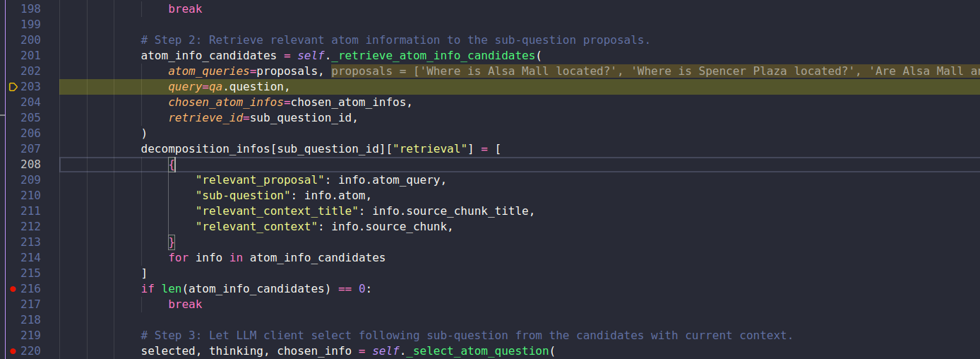Click line number 208 in the gutter
This screenshot has height=359, width=980.
tap(30, 165)
